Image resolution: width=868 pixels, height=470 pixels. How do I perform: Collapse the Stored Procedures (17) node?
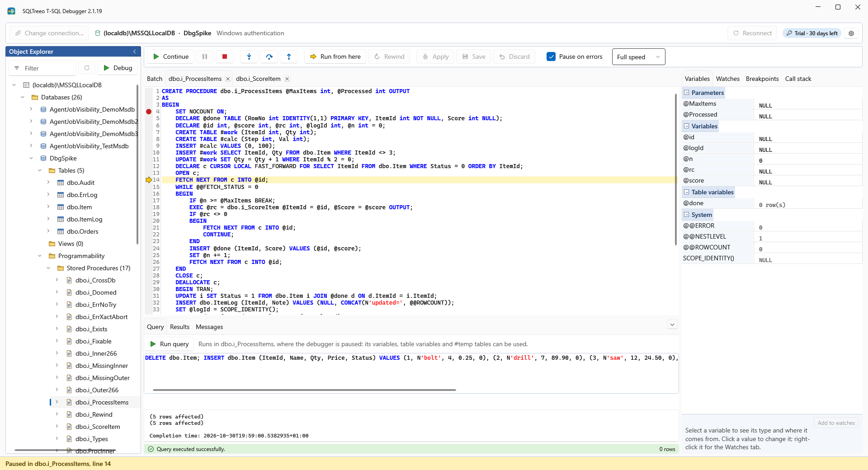48,268
